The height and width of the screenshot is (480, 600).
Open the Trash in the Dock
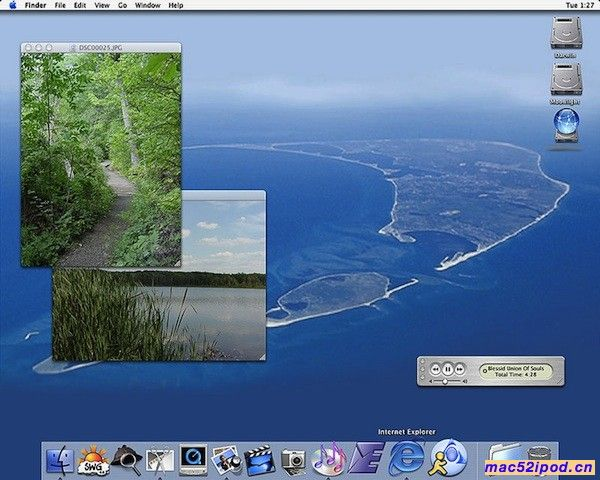(539, 455)
